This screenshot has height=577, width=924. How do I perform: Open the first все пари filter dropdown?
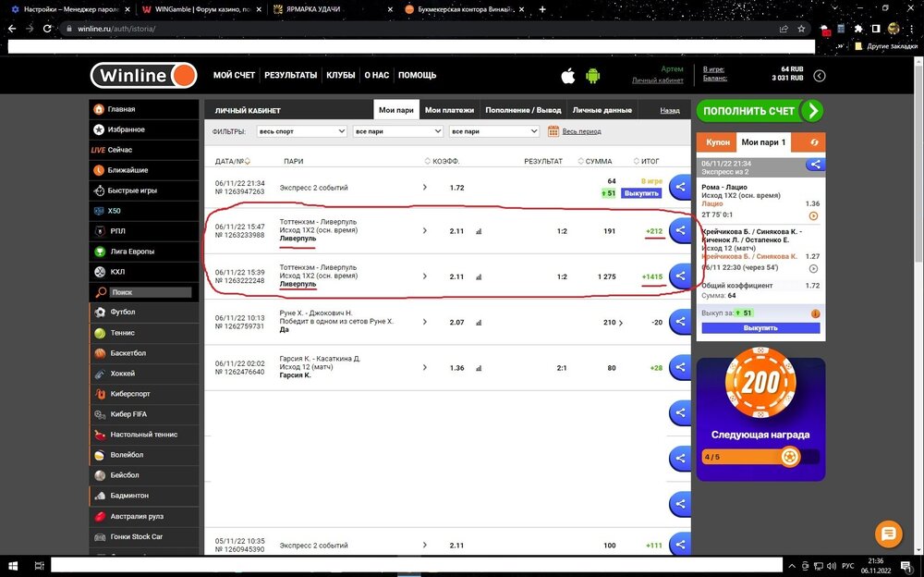(397, 131)
